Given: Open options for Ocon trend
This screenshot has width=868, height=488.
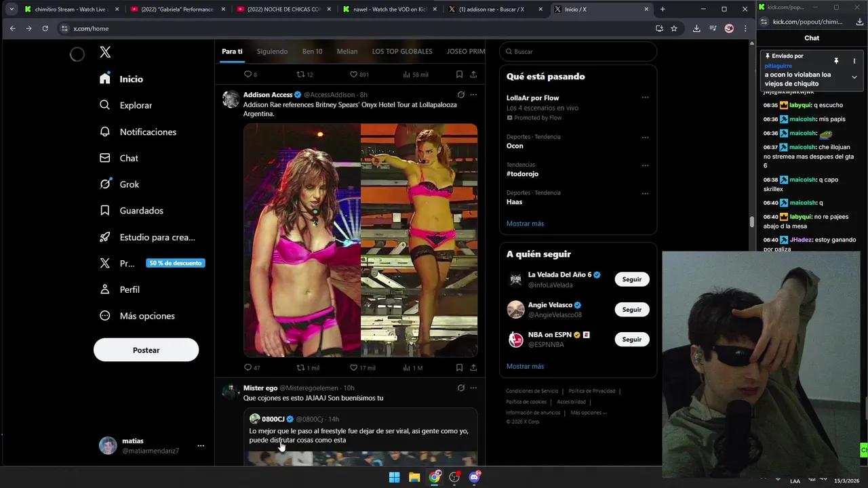Looking at the screenshot, I should [x=645, y=137].
